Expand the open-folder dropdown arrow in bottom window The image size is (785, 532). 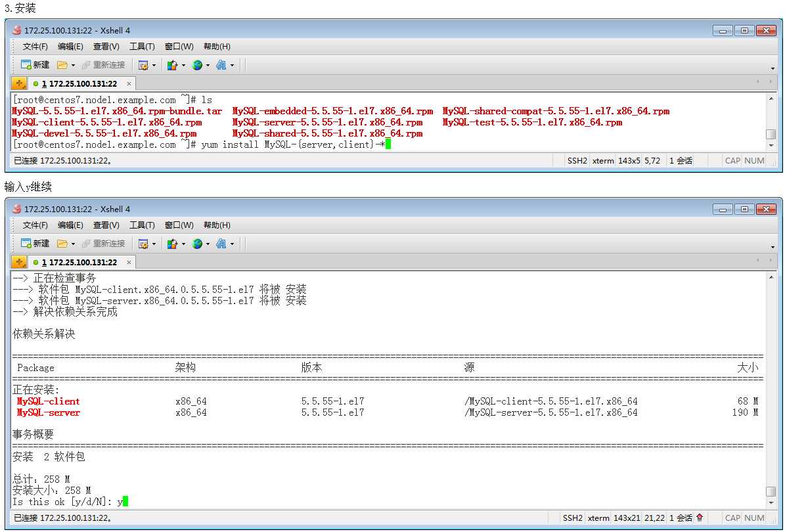pyautogui.click(x=73, y=244)
